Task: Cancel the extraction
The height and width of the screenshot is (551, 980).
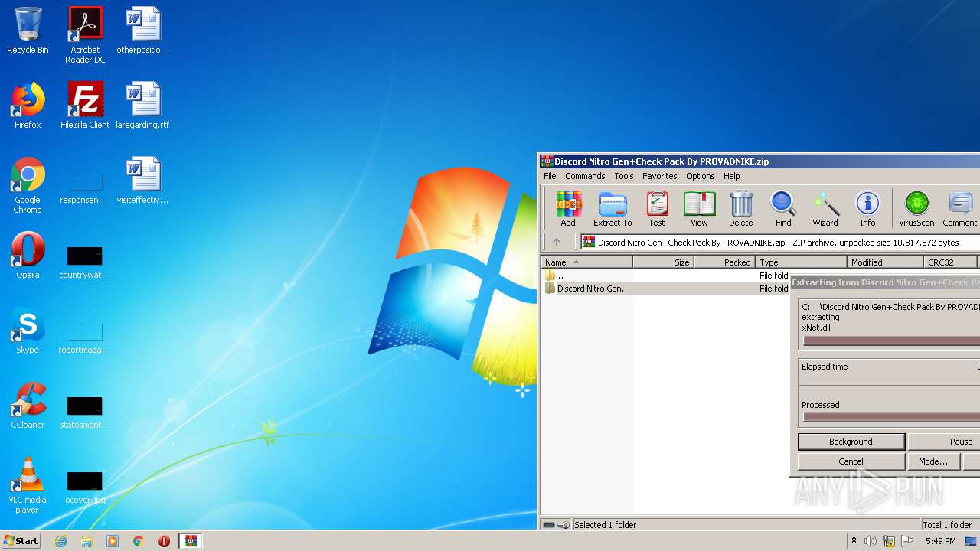Action: click(851, 461)
